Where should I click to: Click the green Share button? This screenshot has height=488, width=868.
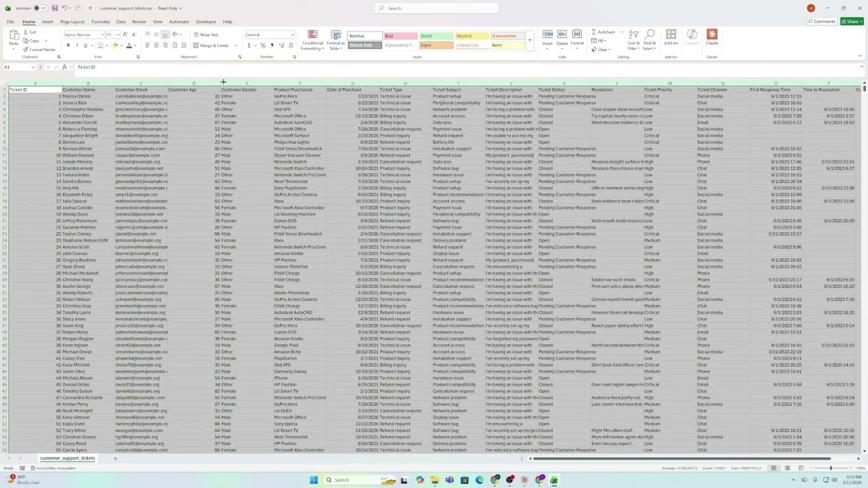pos(852,22)
